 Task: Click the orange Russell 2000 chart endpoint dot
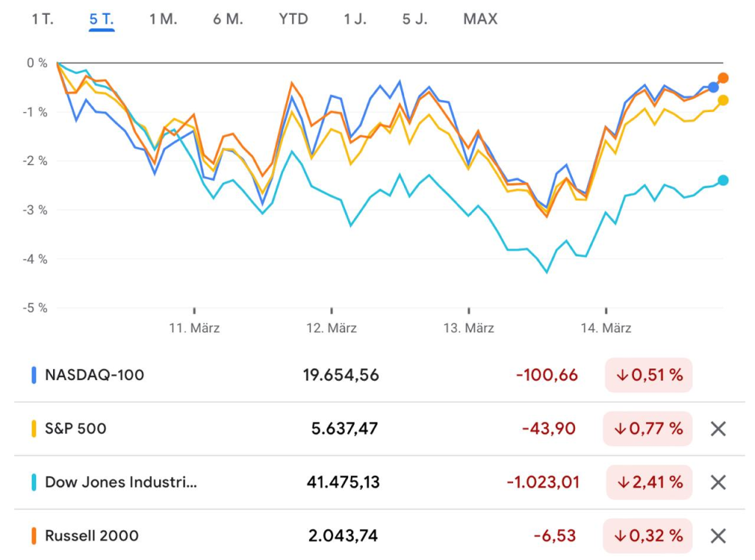(x=723, y=78)
